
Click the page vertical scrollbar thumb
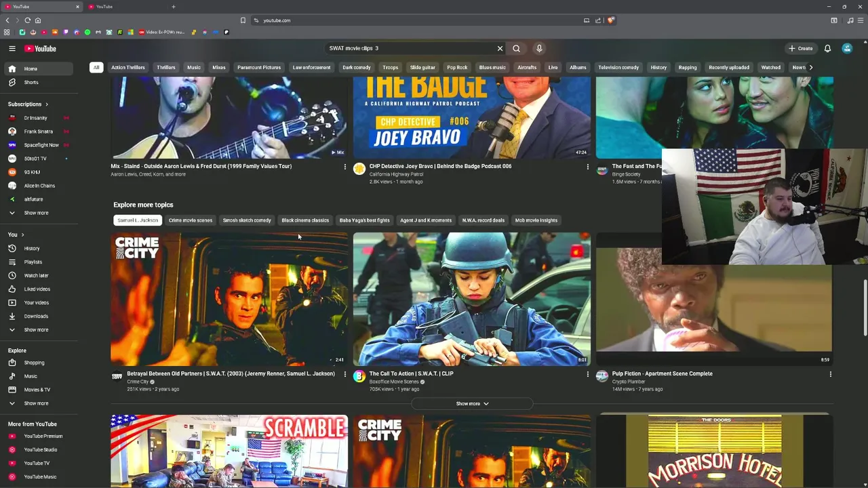click(x=865, y=307)
